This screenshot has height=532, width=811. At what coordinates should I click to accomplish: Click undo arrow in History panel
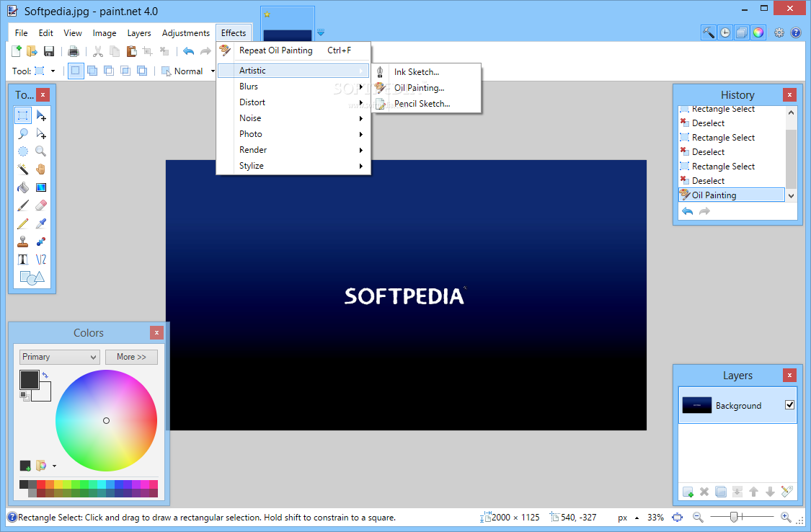(688, 211)
